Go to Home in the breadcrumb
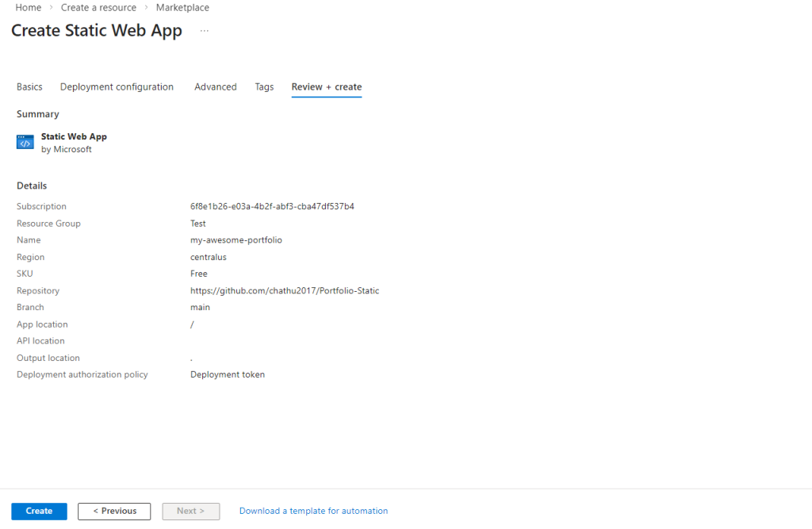This screenshot has height=529, width=812. (29, 7)
